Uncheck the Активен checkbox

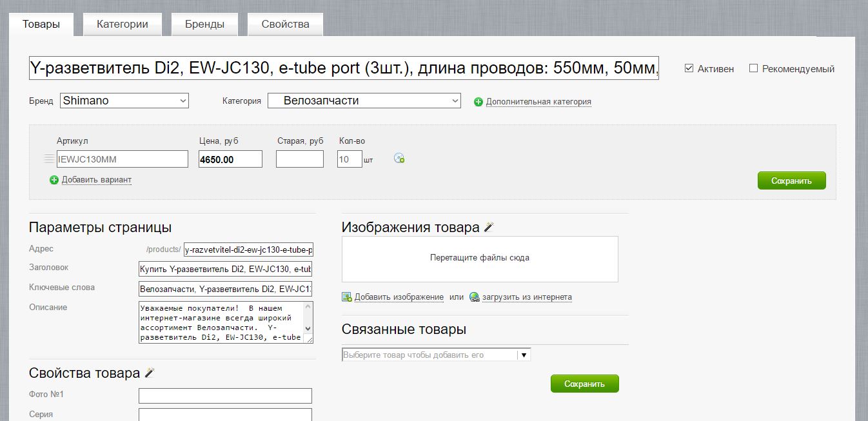[x=689, y=68]
